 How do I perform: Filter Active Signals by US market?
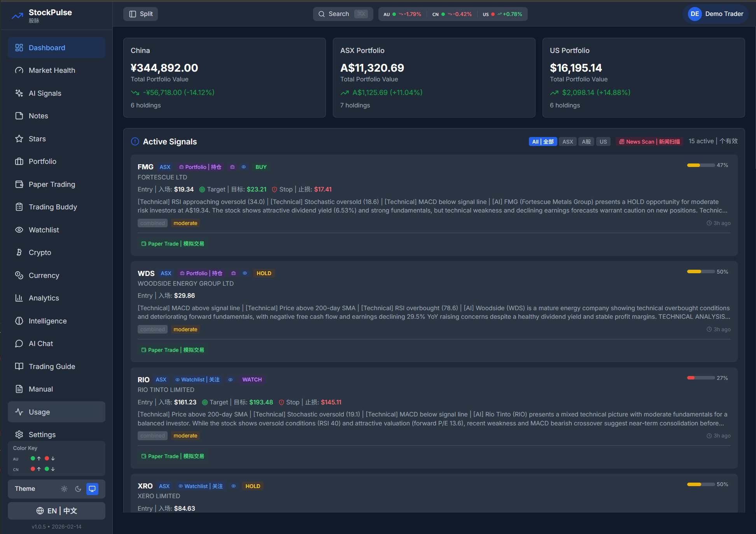pos(603,141)
